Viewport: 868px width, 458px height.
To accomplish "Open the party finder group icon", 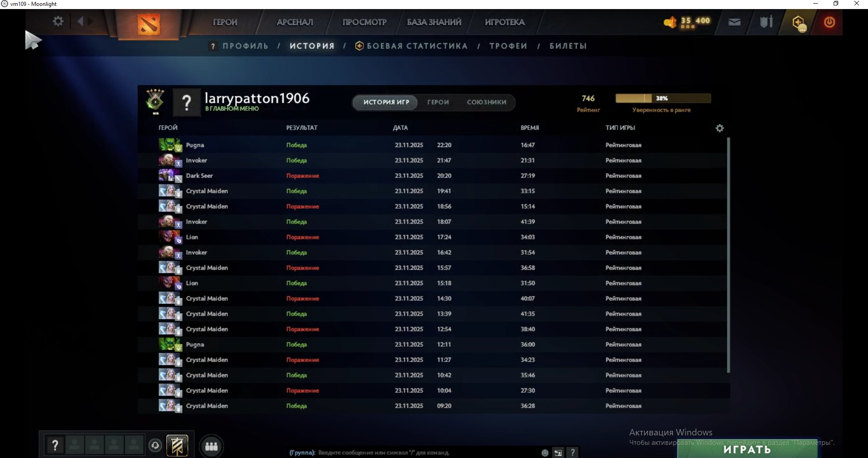I will (211, 447).
